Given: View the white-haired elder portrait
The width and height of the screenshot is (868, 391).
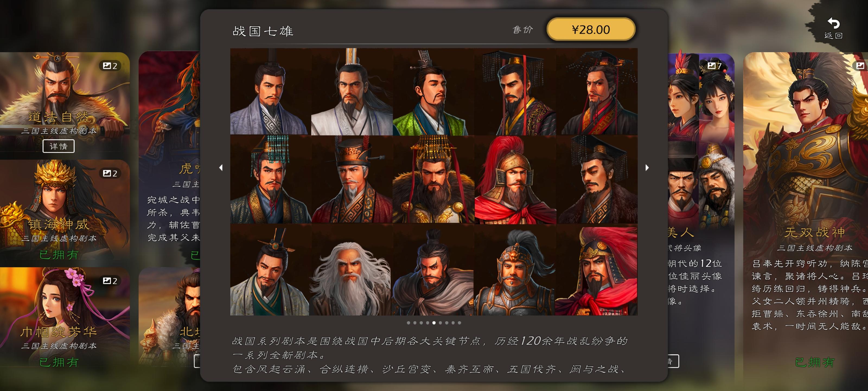Looking at the screenshot, I should tap(351, 270).
